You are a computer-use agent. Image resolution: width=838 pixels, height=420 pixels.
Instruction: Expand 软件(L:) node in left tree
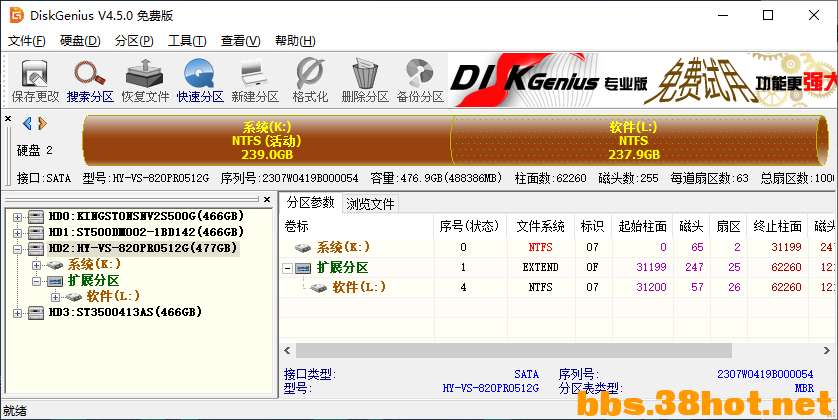(55, 297)
